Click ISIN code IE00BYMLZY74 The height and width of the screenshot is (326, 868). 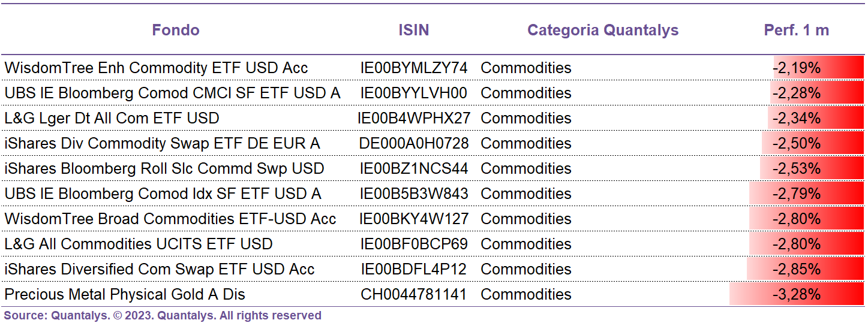coord(414,68)
